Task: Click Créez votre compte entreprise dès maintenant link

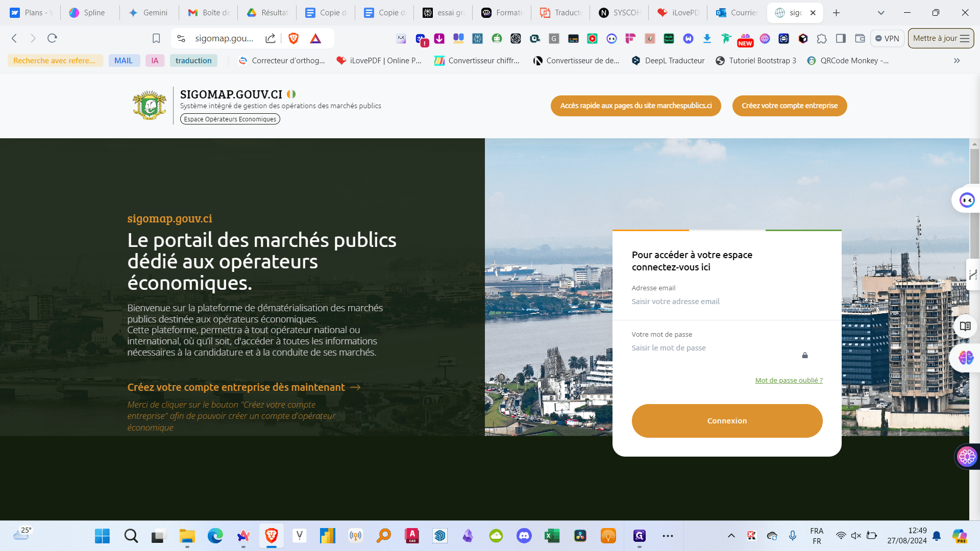Action: [244, 387]
